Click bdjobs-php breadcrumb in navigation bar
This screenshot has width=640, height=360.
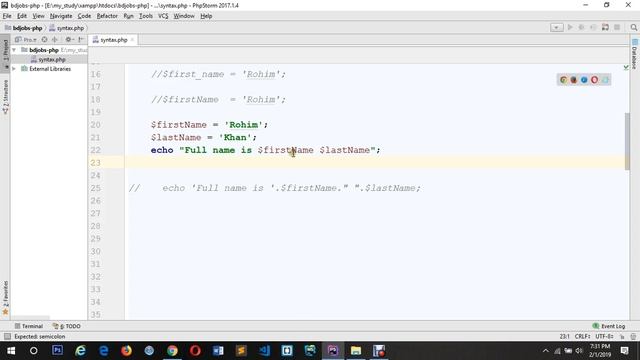point(24,28)
